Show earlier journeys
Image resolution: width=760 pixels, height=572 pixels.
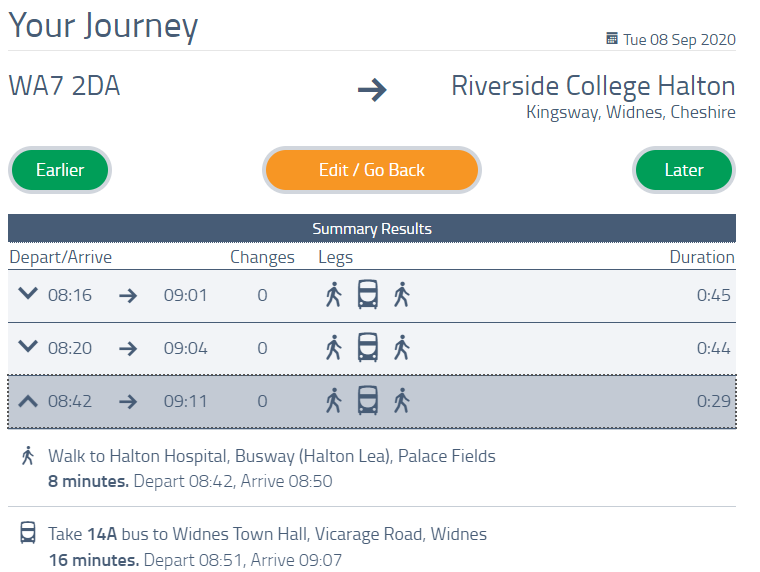[60, 170]
